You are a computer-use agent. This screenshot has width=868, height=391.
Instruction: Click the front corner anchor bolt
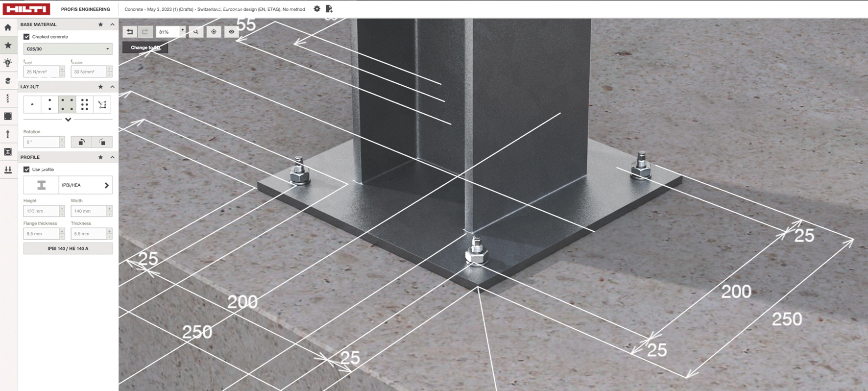[x=476, y=252]
